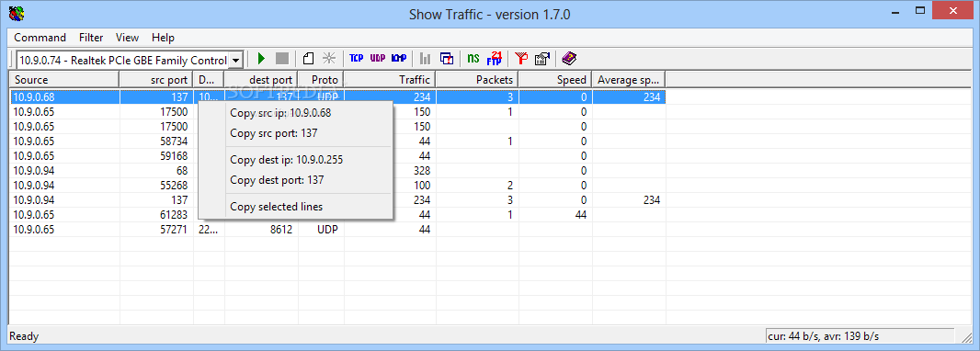Start capturing with the green play icon
Viewport: 980px width, 351px height.
click(261, 59)
